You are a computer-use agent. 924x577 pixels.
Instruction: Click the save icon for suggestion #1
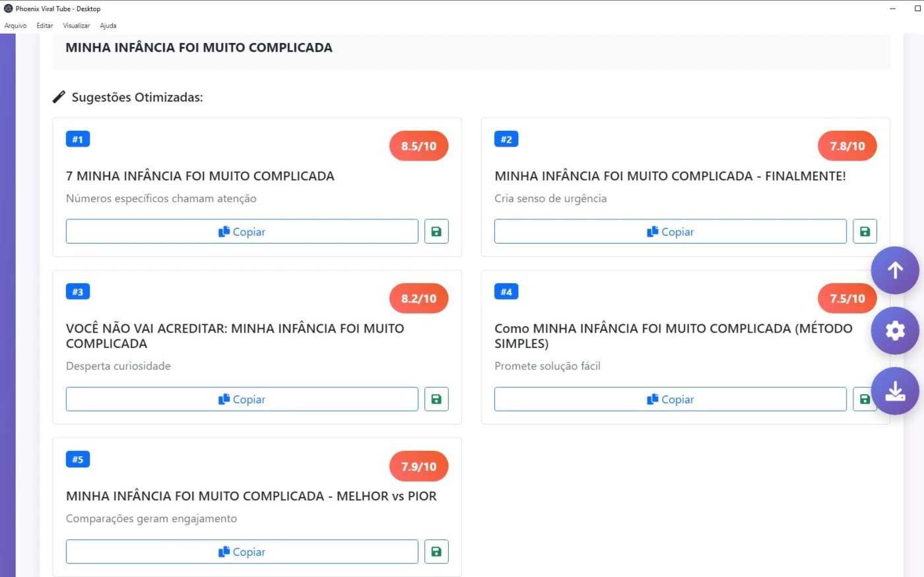(436, 231)
